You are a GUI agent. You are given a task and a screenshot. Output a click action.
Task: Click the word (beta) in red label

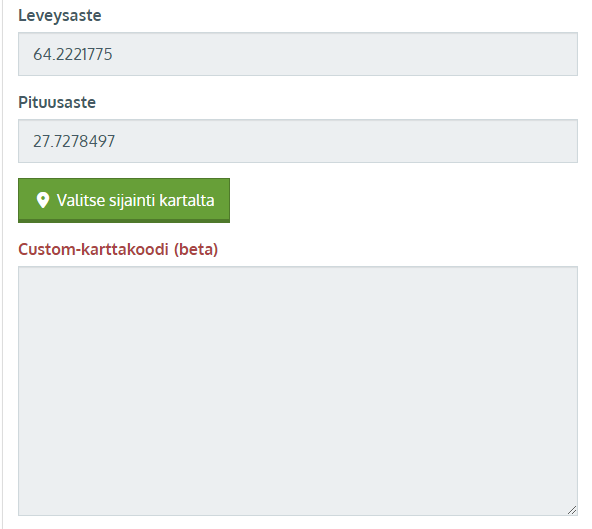196,250
